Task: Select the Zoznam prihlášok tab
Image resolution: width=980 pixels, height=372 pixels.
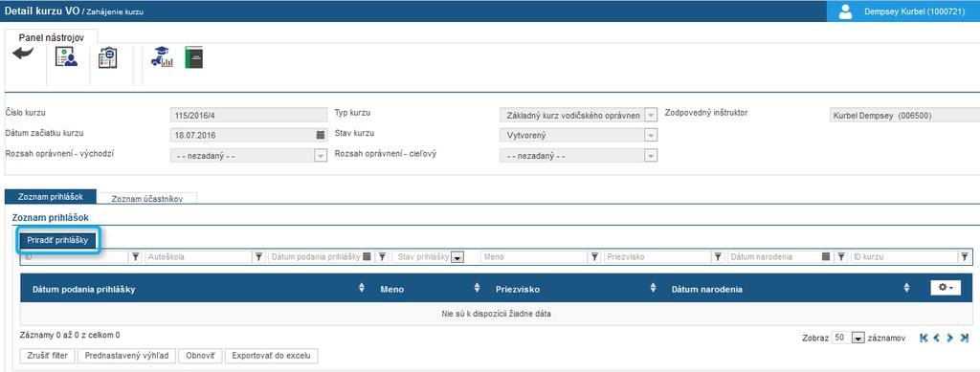Action: coord(51,197)
